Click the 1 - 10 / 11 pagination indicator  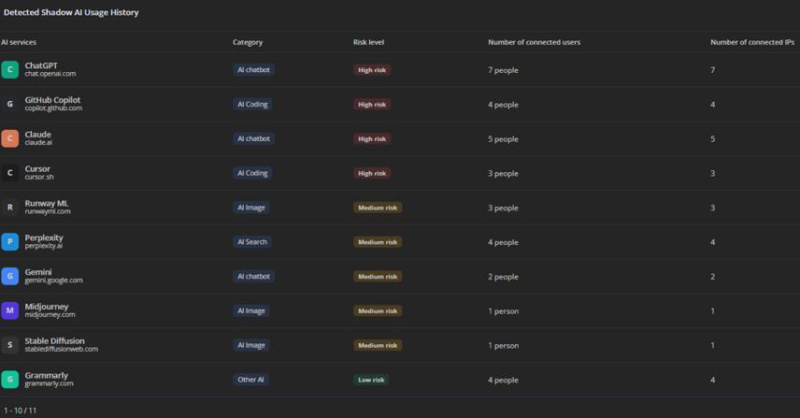[x=20, y=410]
